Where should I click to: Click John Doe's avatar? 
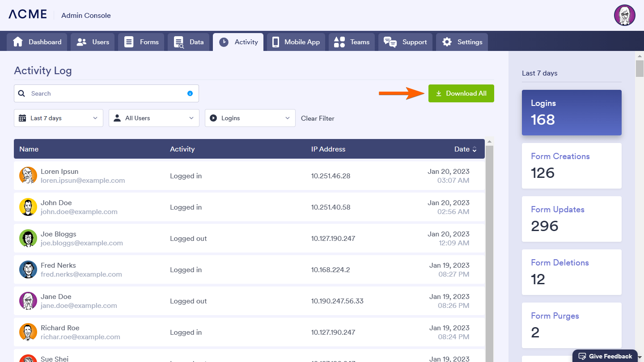pos(28,207)
